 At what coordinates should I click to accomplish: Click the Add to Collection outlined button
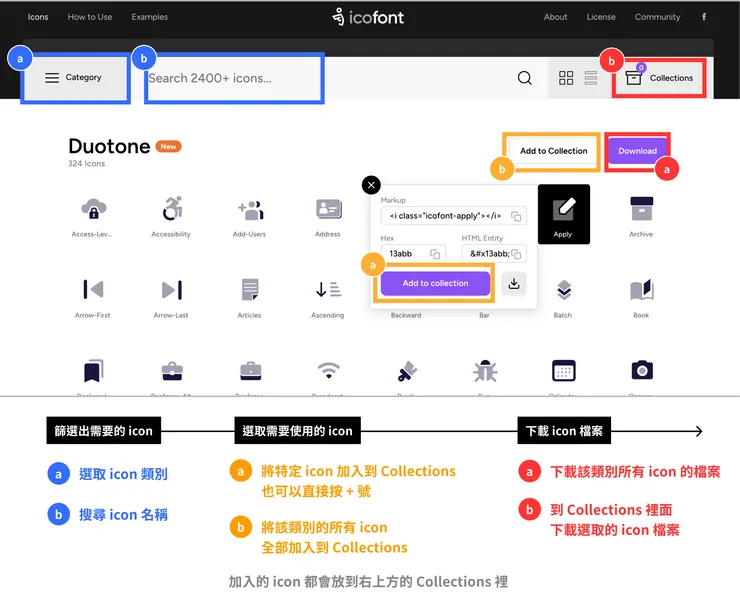[x=554, y=151]
